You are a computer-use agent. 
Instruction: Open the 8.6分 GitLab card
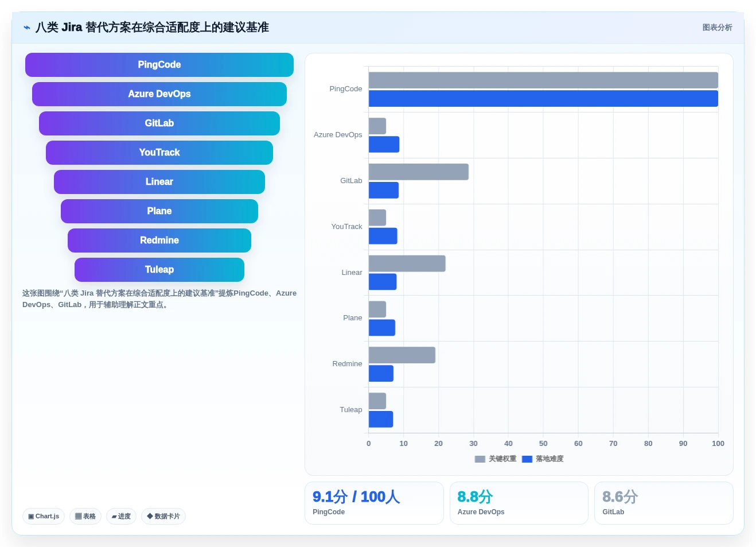pyautogui.click(x=664, y=503)
